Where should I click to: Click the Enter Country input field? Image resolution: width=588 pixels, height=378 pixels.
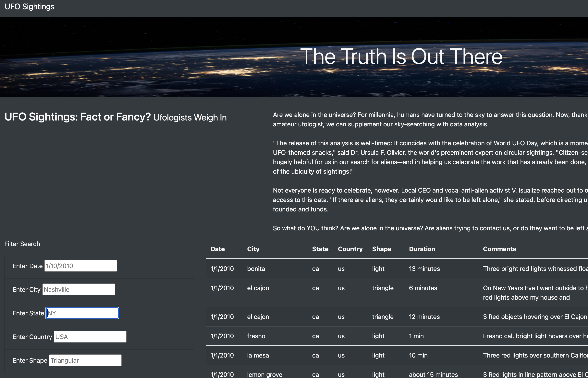90,336
